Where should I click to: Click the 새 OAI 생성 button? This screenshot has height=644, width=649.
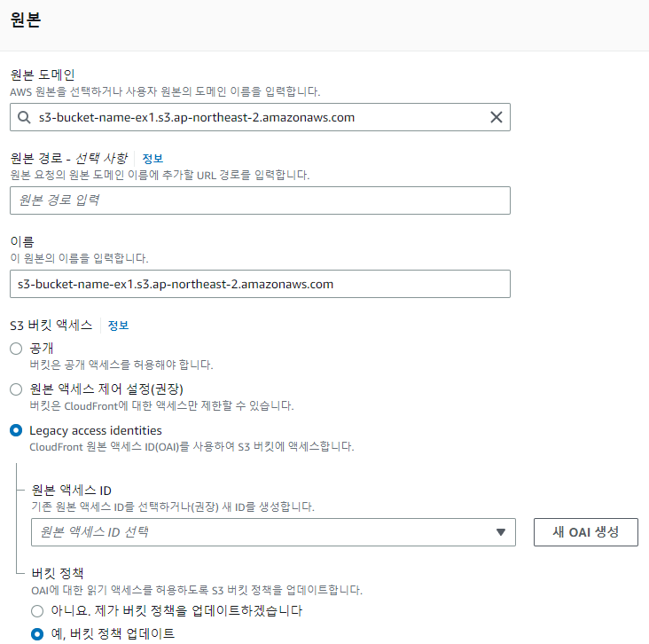pos(586,532)
